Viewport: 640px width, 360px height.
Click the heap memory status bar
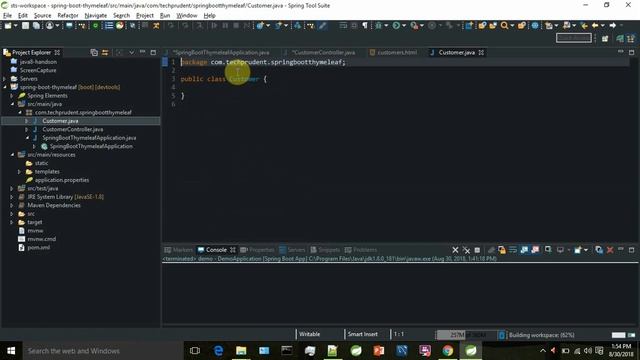pos(466,335)
